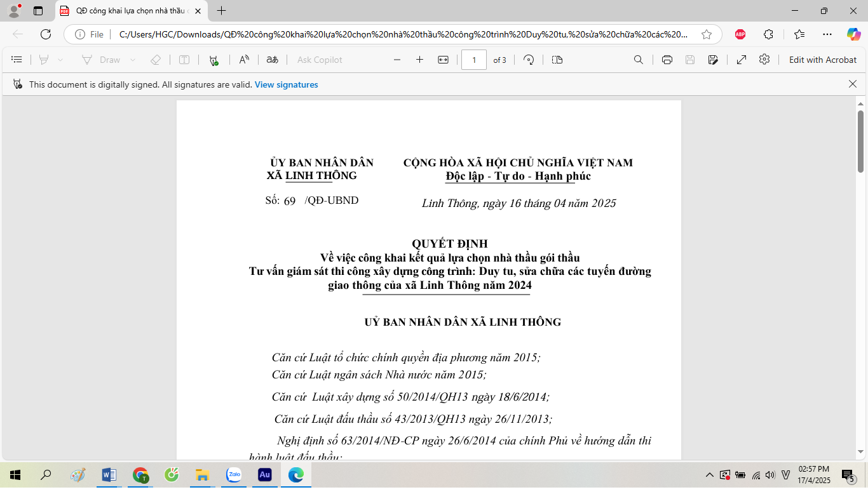Add this page to favorites star
Screen dimensions: 868x499
point(707,34)
